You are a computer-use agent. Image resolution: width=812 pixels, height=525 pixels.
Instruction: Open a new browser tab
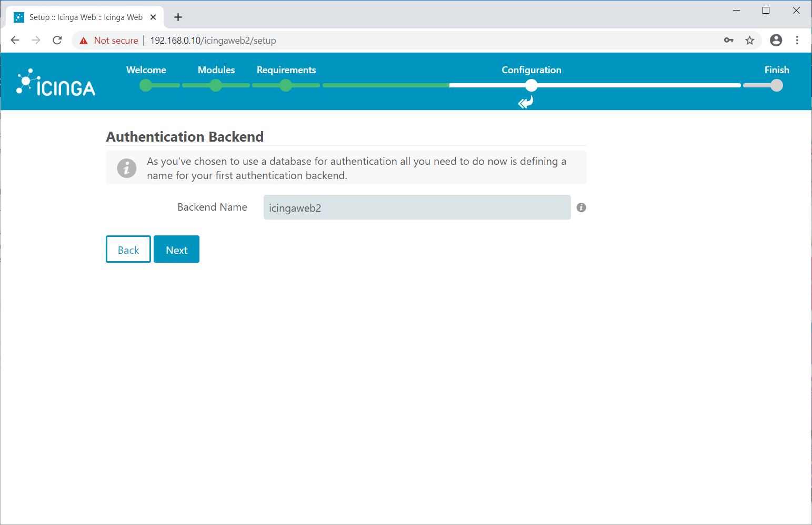point(178,17)
